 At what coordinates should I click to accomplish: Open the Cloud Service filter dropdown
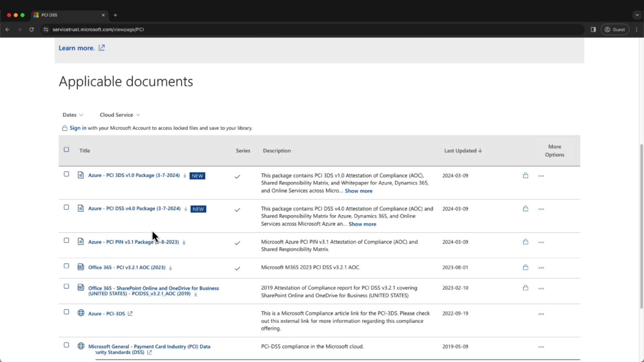[120, 115]
